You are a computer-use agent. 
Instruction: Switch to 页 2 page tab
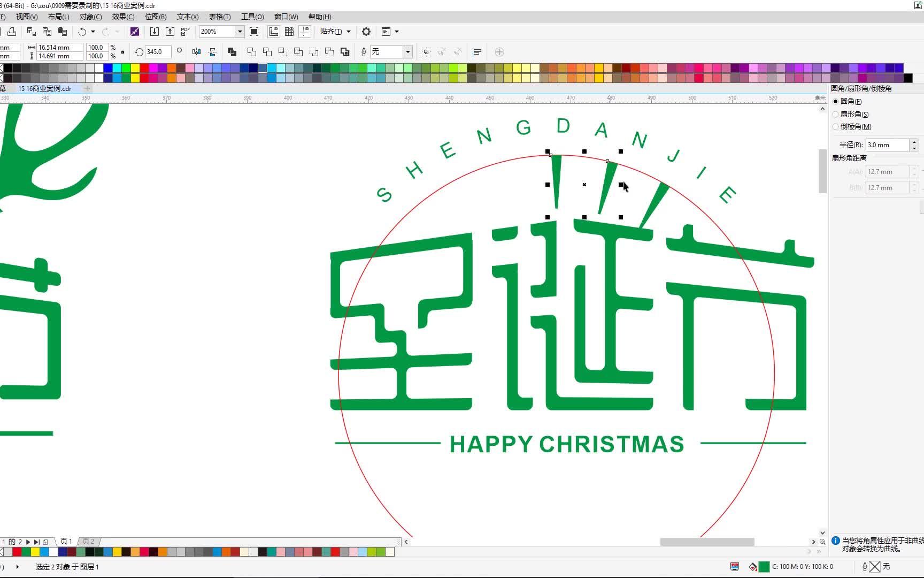click(x=88, y=542)
